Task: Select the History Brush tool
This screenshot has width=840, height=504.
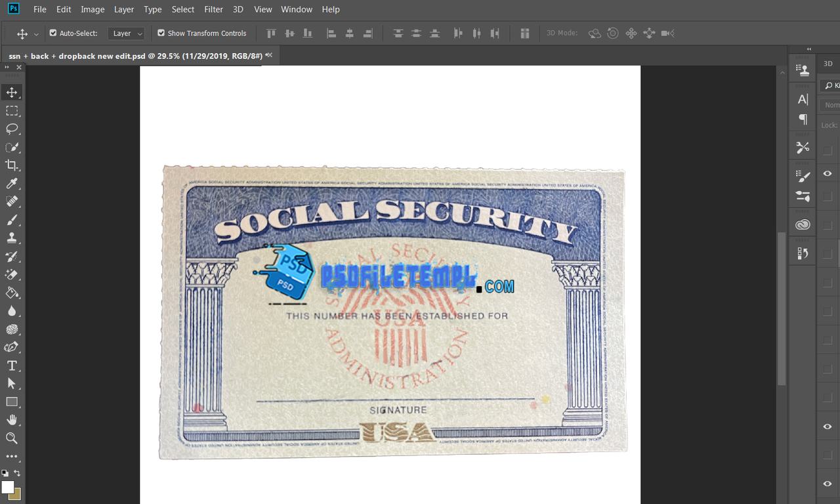Action: [12, 256]
